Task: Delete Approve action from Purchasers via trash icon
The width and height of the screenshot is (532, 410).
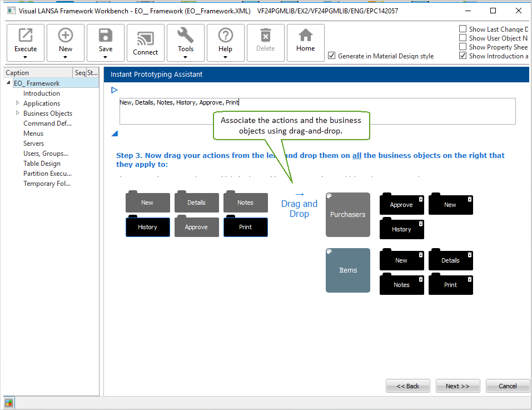Action: click(x=421, y=199)
